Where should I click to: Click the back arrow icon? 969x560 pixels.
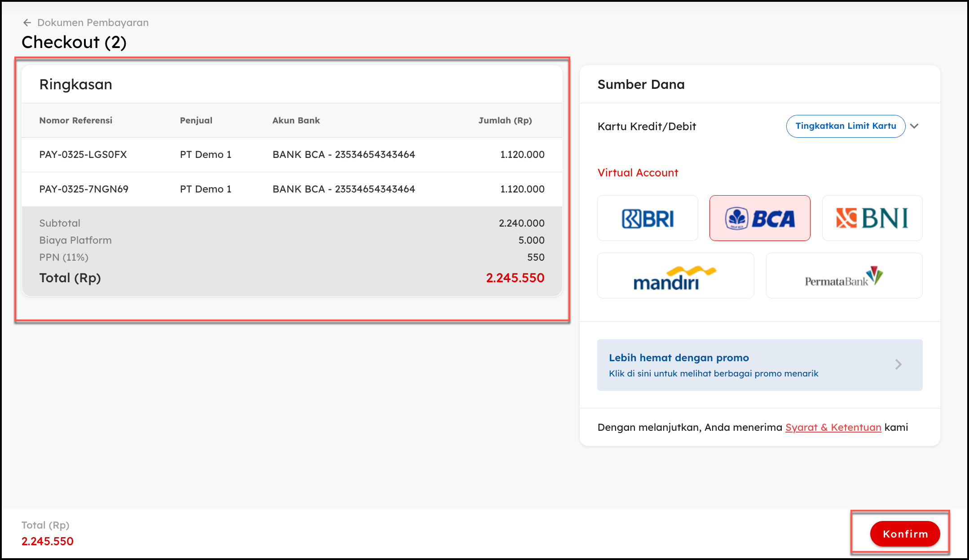pos(27,23)
